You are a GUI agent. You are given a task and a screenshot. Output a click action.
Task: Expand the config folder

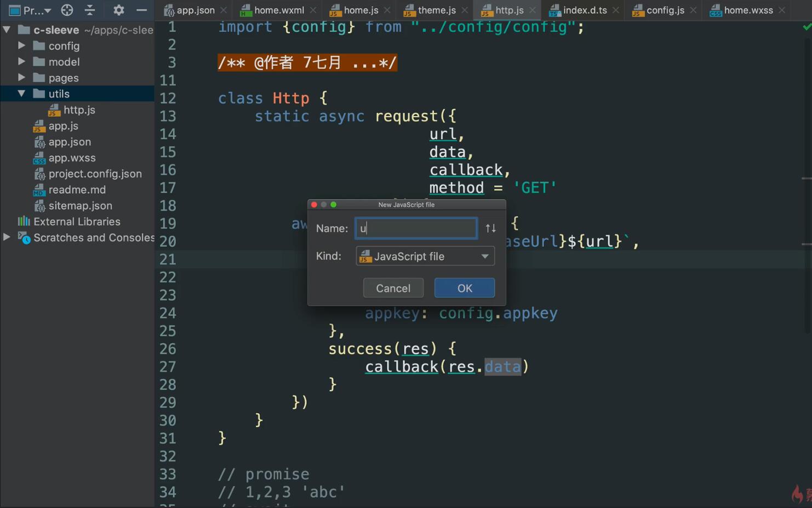21,45
